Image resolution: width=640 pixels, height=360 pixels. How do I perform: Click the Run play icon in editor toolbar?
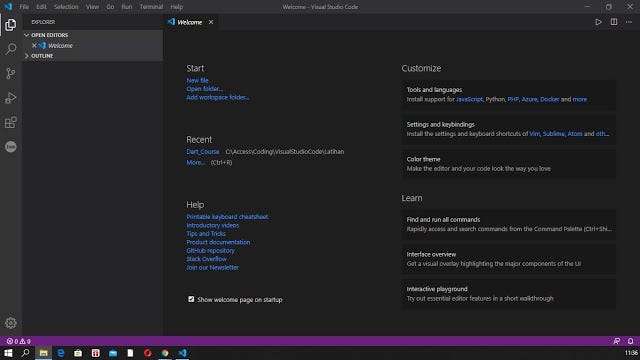[x=598, y=22]
